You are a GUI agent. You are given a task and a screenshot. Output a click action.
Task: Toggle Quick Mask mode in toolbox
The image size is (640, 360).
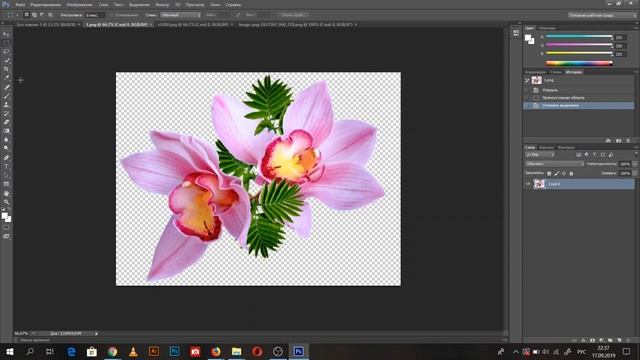[x=6, y=228]
